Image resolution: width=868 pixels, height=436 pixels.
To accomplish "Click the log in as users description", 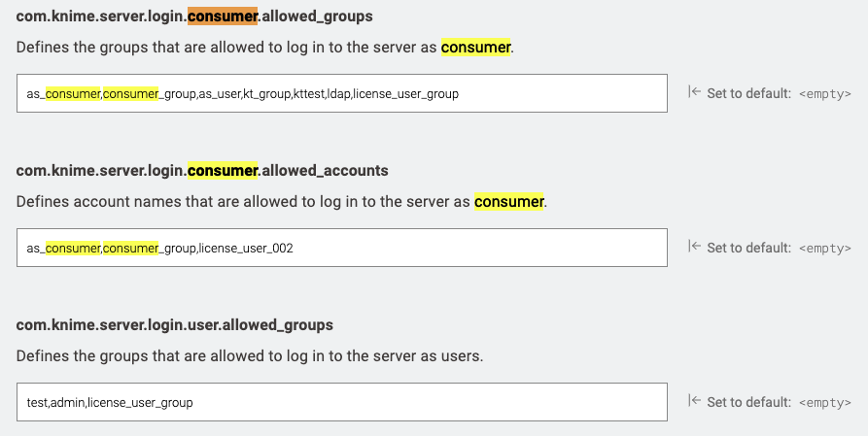I will [x=250, y=355].
